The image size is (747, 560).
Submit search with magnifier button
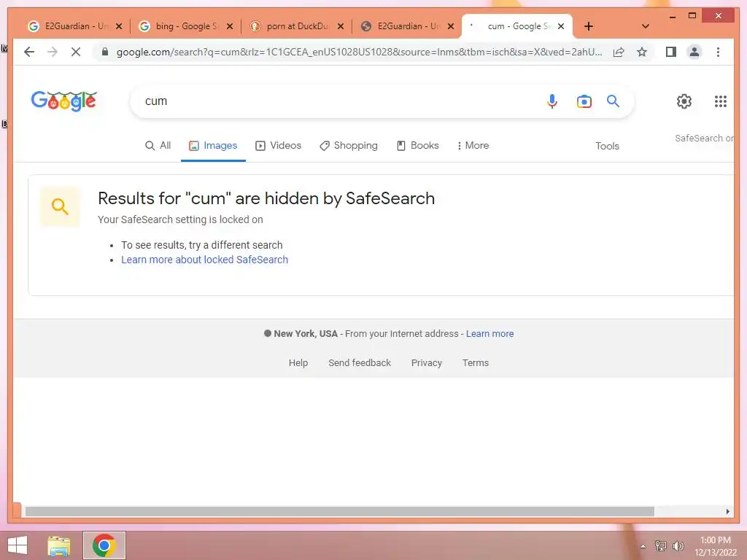[x=613, y=101]
